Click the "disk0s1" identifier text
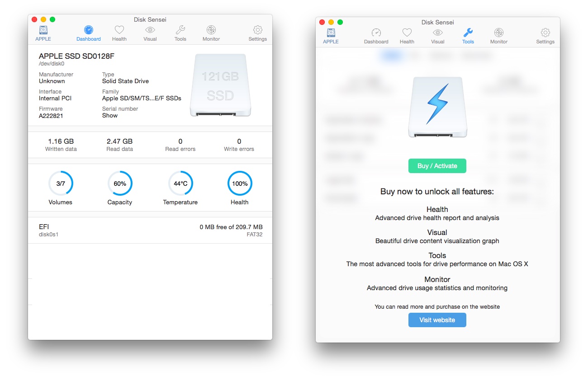588x376 pixels. click(x=49, y=235)
